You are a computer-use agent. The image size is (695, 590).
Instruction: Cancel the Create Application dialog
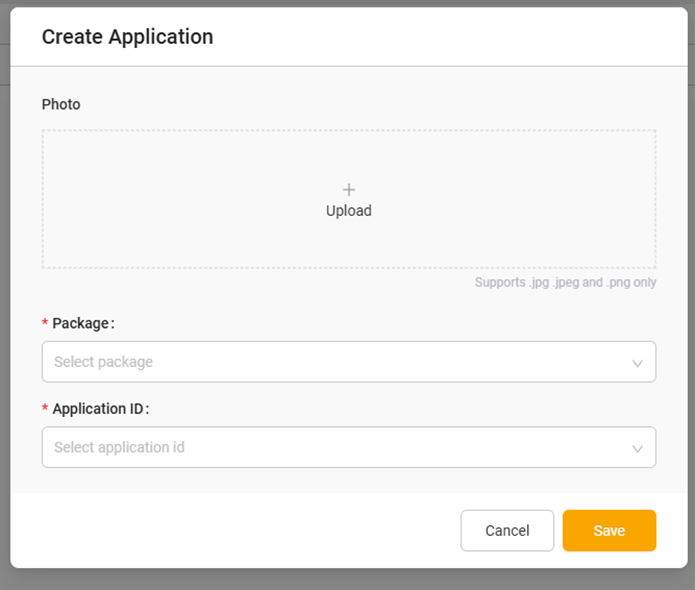[507, 531]
